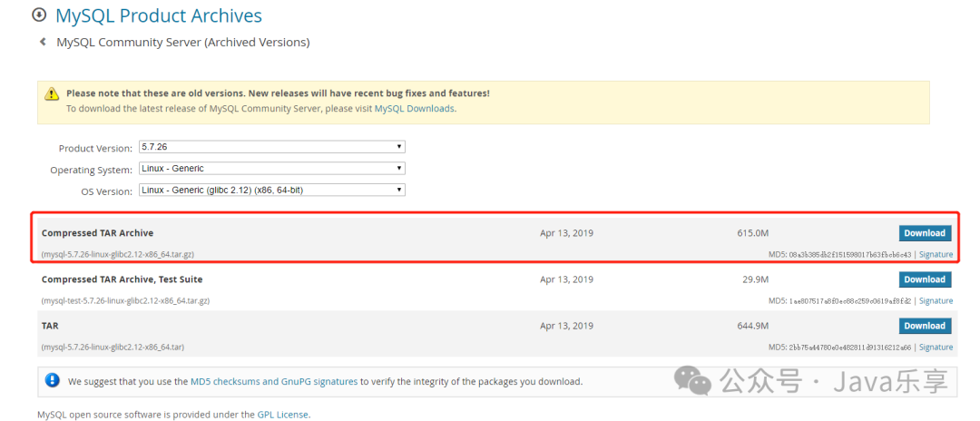Open the Operating System dropdown
Viewport: 980px width, 421px height.
click(x=272, y=169)
